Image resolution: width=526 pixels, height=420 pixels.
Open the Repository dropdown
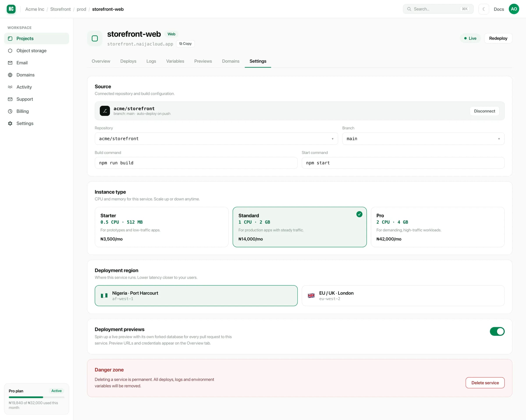(216, 139)
